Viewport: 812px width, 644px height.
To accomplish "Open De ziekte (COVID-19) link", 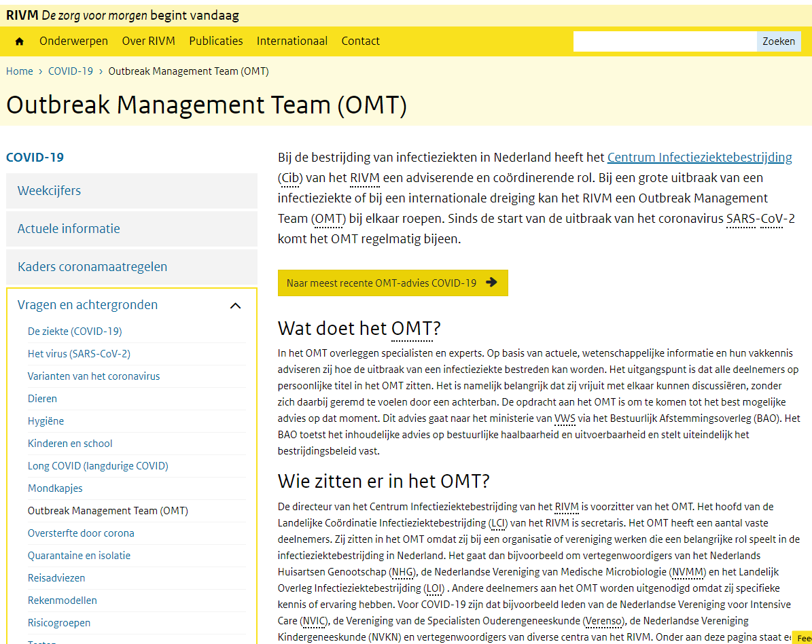I will click(x=75, y=332).
